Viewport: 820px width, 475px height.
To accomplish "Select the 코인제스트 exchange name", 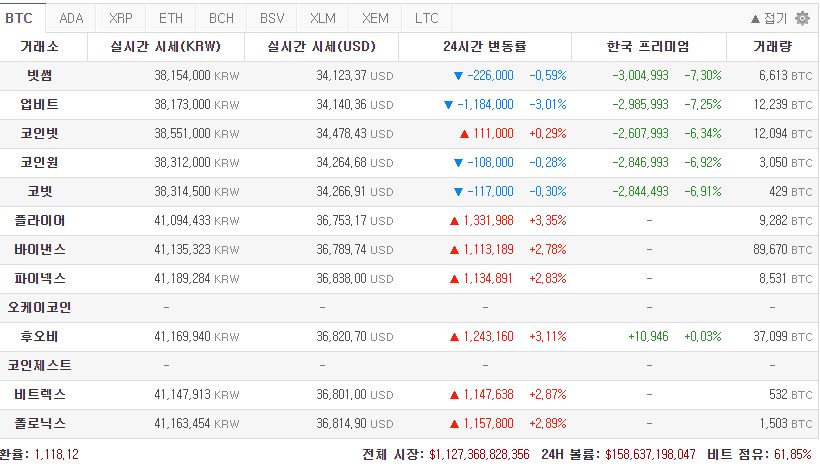I will click(40, 366).
